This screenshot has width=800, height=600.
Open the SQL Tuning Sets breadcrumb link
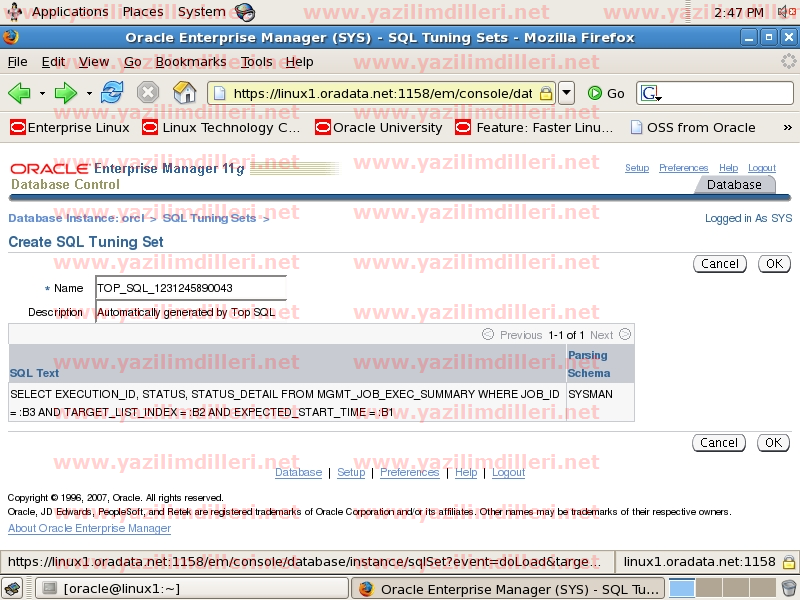[x=209, y=218]
